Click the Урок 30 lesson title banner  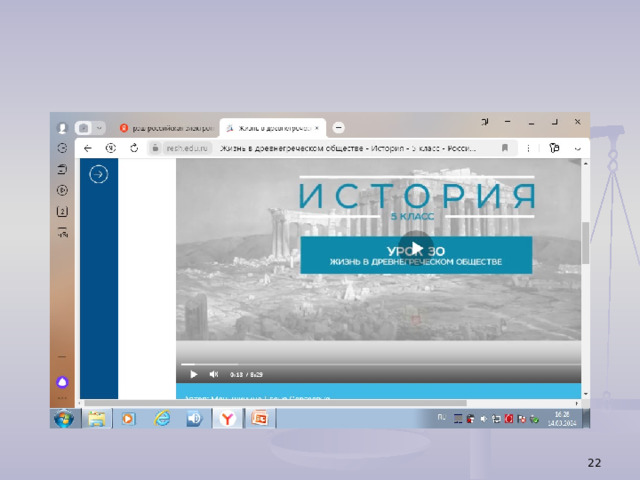416,255
